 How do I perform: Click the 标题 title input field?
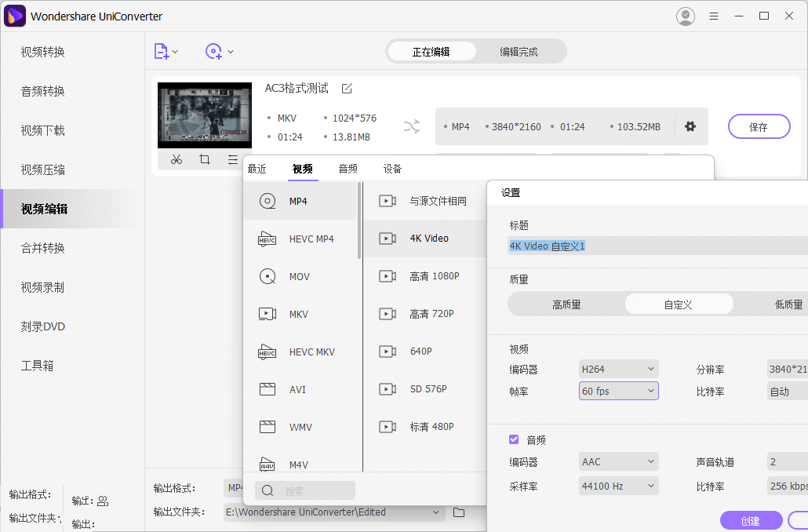657,246
